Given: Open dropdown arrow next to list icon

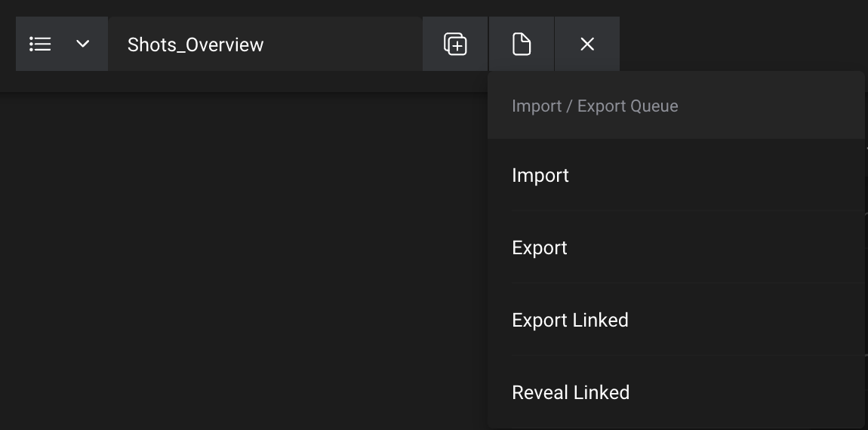Looking at the screenshot, I should [83, 45].
